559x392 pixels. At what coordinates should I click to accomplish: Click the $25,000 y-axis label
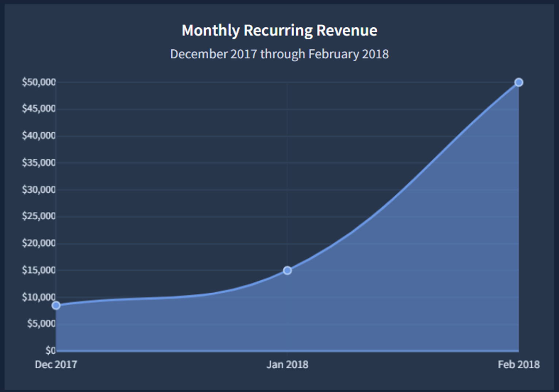click(39, 216)
